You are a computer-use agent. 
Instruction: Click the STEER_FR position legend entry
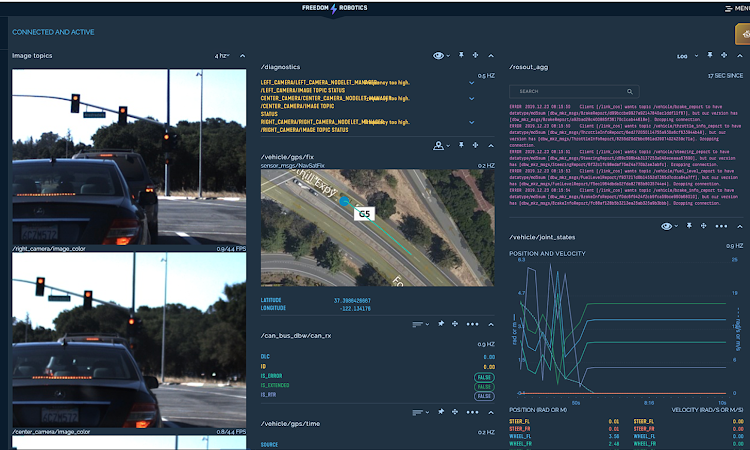(x=519, y=429)
